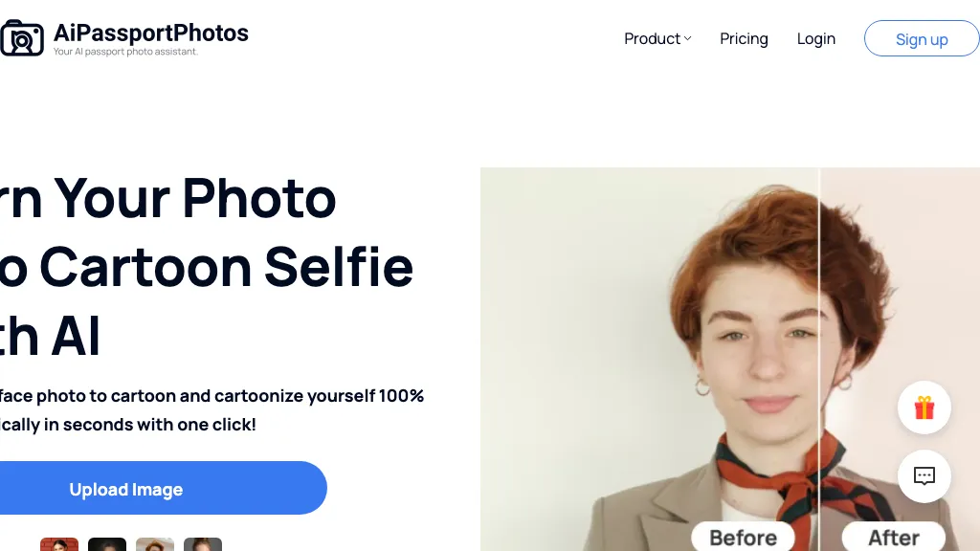Click the 'Your AI passport photo assistant' tagline
980x551 pixels.
(x=125, y=52)
